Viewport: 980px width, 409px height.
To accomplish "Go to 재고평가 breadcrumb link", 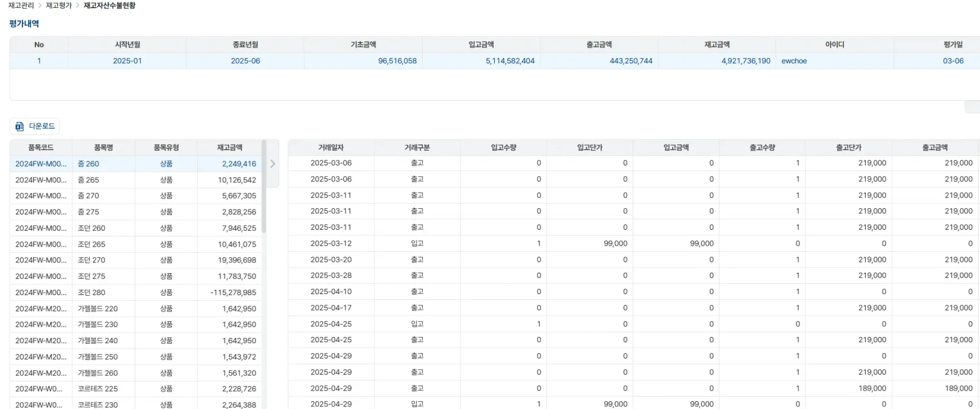I will point(59,6).
